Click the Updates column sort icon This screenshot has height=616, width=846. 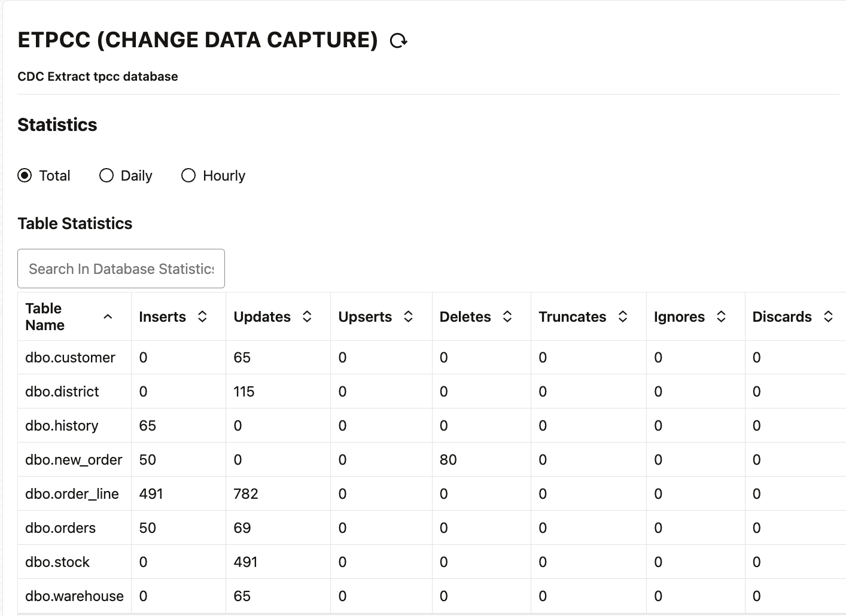[307, 317]
